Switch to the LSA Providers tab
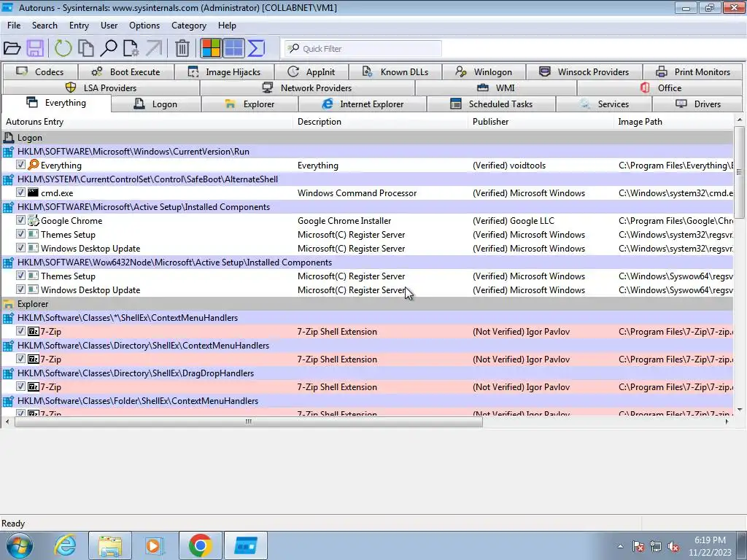Image resolution: width=747 pixels, height=560 pixels. 101,87
